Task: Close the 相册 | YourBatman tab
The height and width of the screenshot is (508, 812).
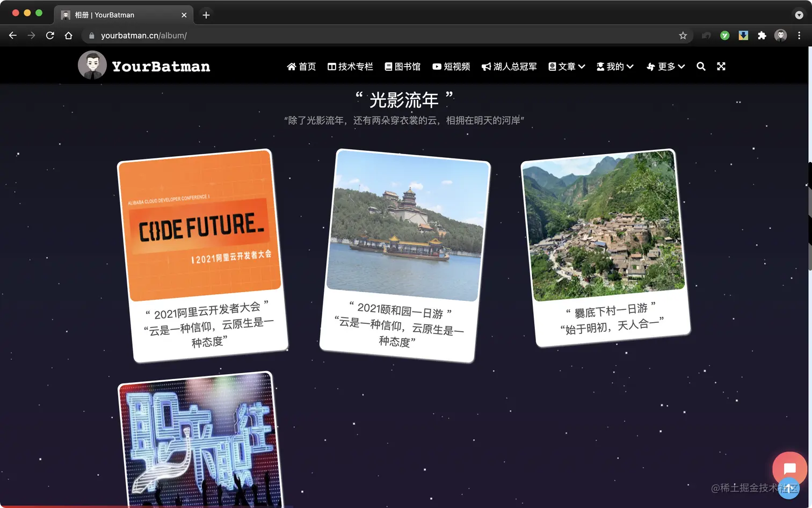Action: click(x=184, y=15)
